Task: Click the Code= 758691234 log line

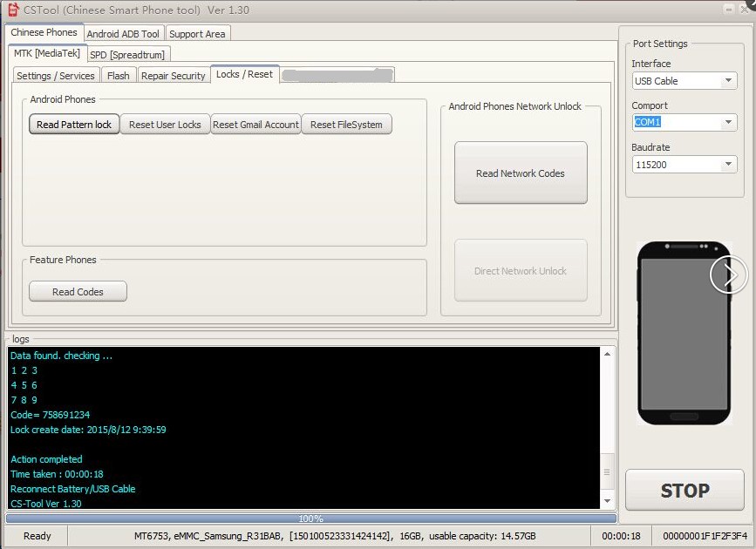Action: coord(51,415)
